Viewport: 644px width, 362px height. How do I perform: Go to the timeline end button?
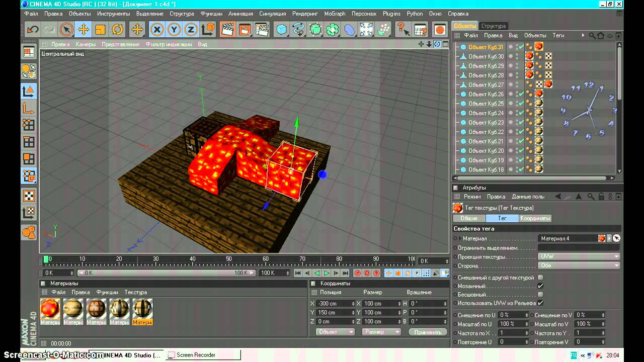345,273
